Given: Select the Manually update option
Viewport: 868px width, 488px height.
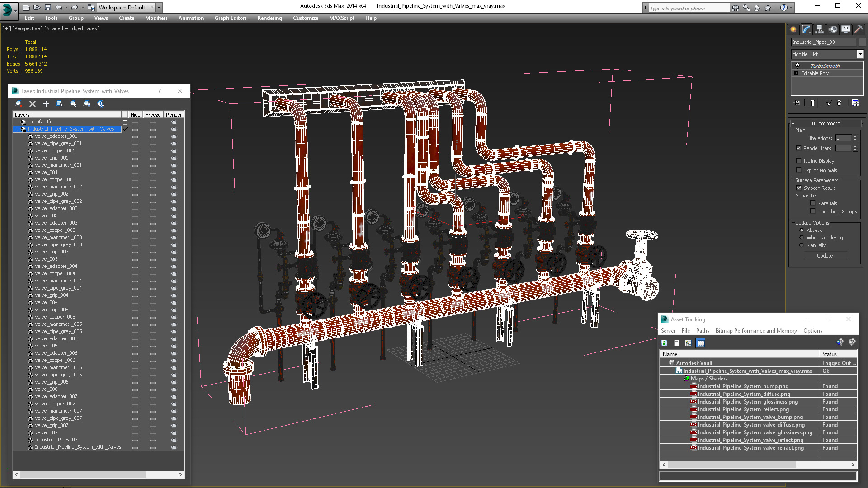Looking at the screenshot, I should click(x=802, y=245).
